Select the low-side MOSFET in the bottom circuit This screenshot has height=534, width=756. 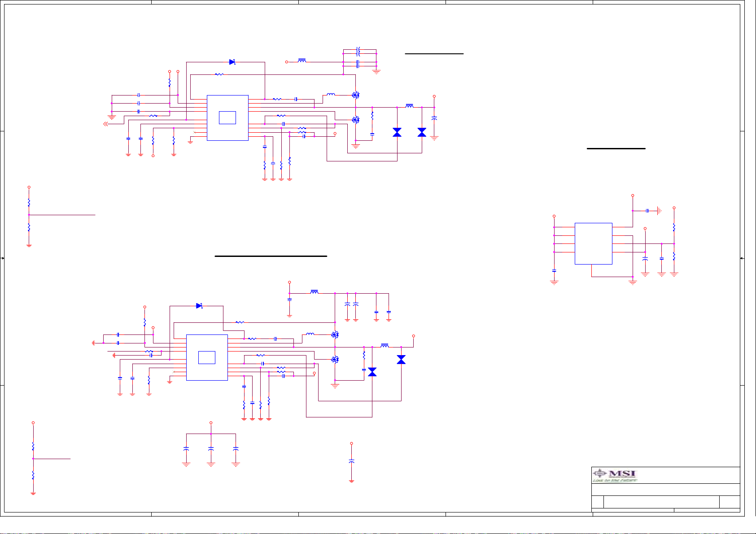click(335, 359)
